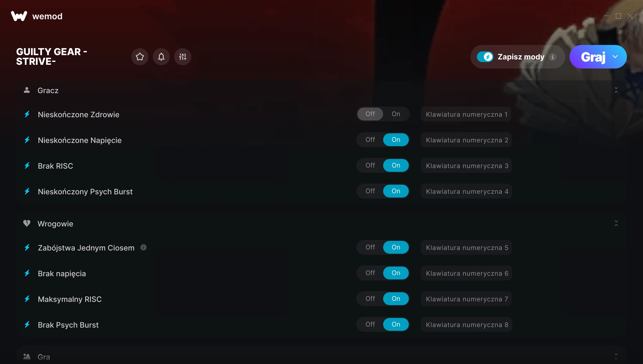Click info icon next to Zapisz mody
This screenshot has height=364, width=643.
click(552, 57)
